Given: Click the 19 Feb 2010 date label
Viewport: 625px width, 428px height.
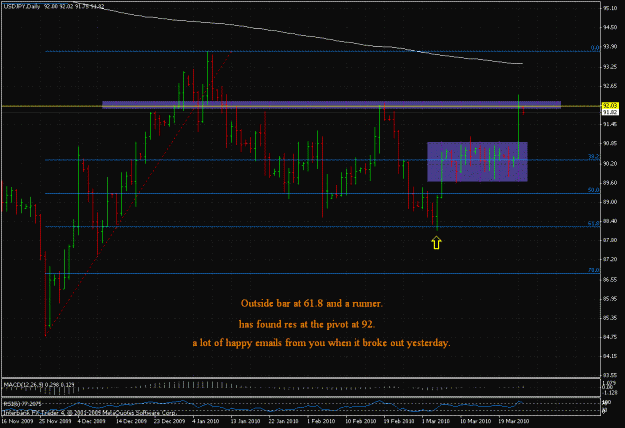Looking at the screenshot, I should [399, 421].
